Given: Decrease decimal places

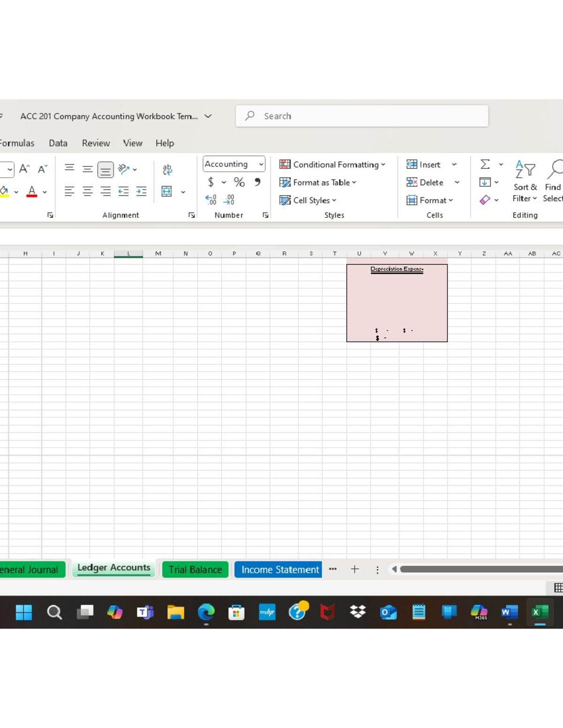Looking at the screenshot, I should tap(228, 199).
